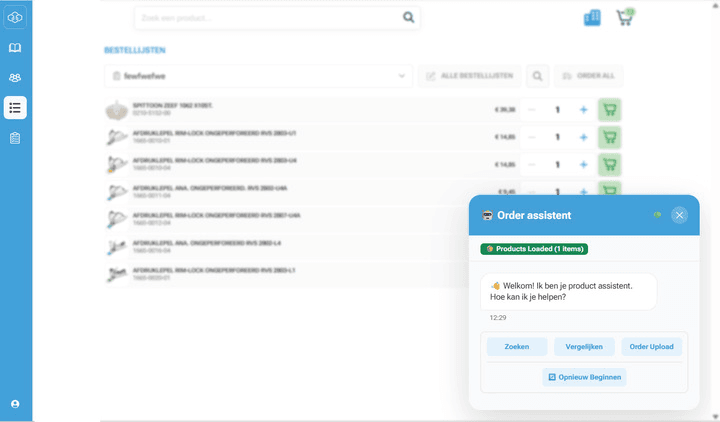Image resolution: width=720 pixels, height=422 pixels.
Task: Click the Alle Bestellijsten button
Action: pos(470,76)
